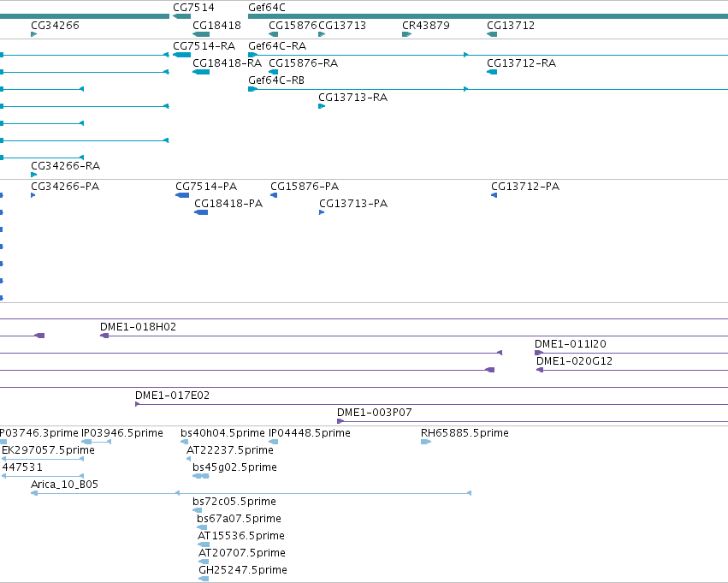The height and width of the screenshot is (583, 728).
Task: Select the bs45g02.5prime EST label
Action: pyautogui.click(x=235, y=467)
